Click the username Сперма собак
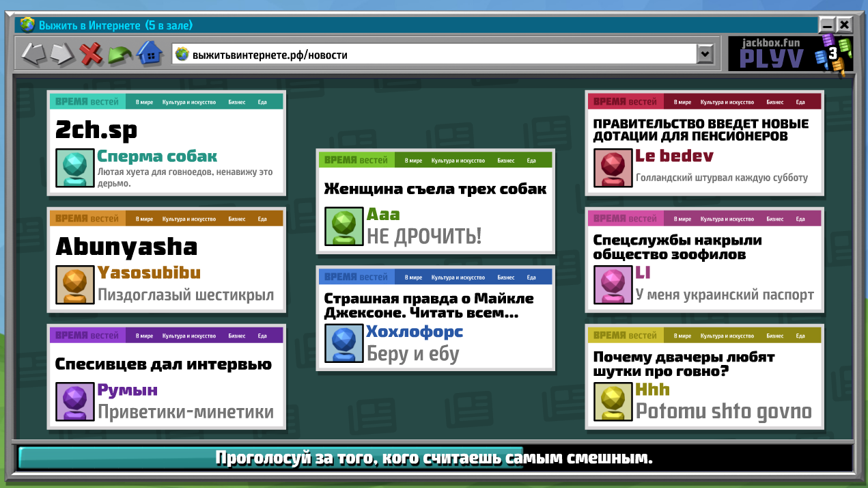 [x=157, y=157]
